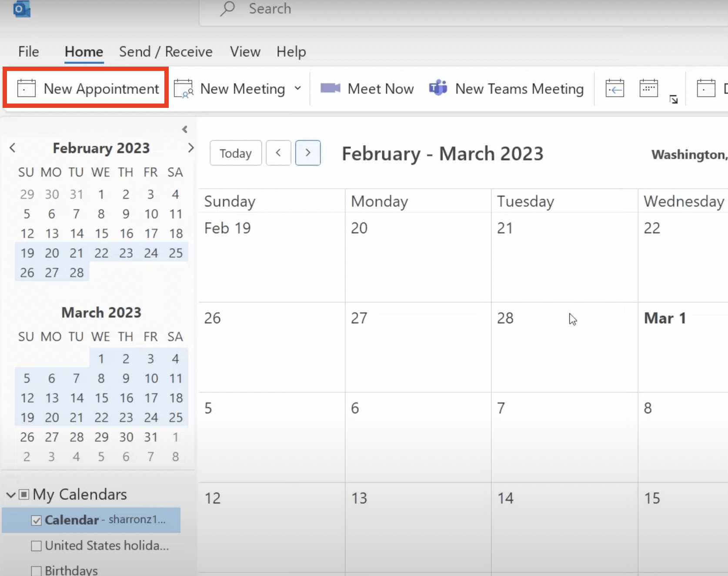Select the Monday March 6 day cell
The image size is (728, 576).
tap(418, 437)
